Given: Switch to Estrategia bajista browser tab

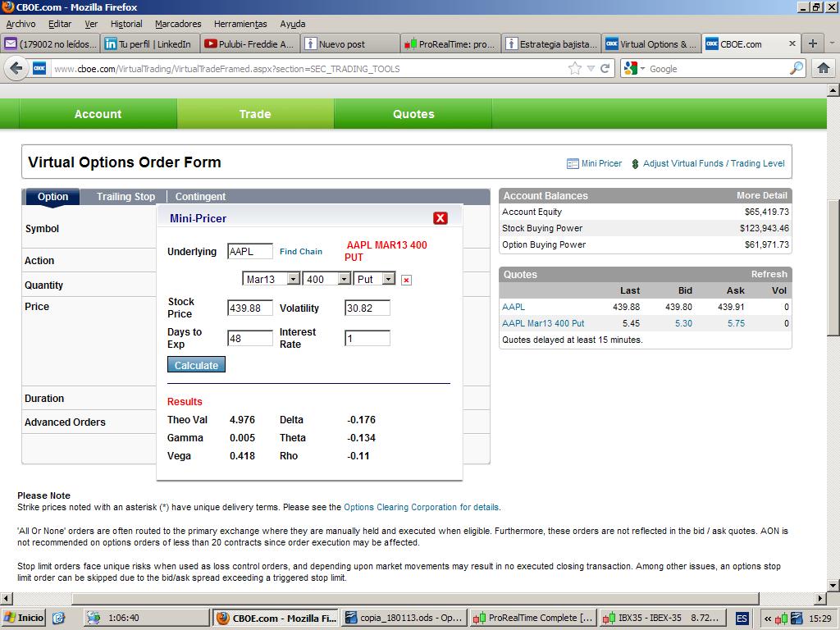Looking at the screenshot, I should (551, 44).
